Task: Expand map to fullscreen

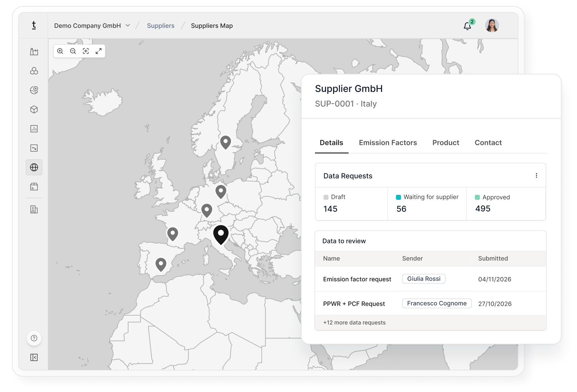Action: pyautogui.click(x=99, y=51)
